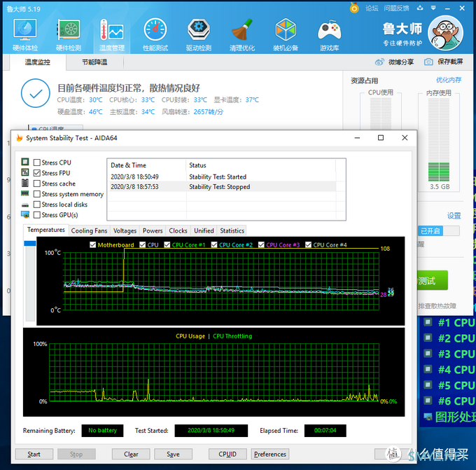Enable the Stress GPU(s) checkbox
This screenshot has height=470, width=476.
click(37, 215)
